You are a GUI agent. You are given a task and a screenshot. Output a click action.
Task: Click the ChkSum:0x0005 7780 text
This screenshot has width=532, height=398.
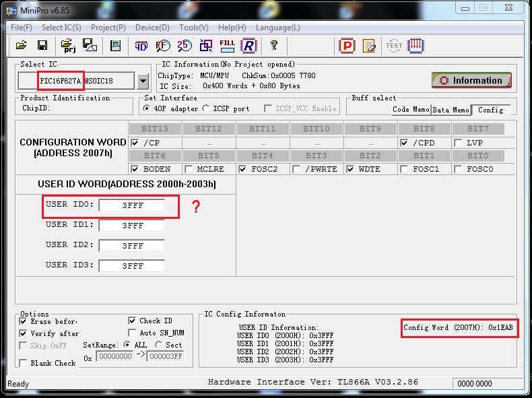(x=279, y=75)
